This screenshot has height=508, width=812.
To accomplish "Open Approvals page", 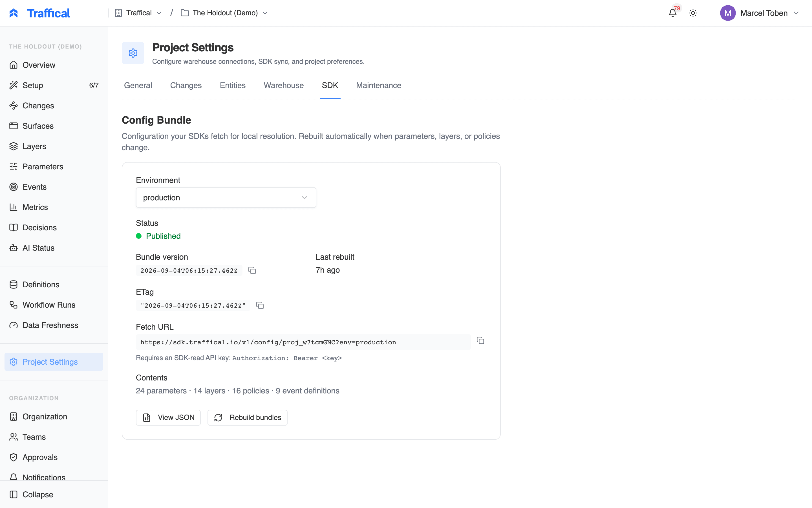I will 54,457.
